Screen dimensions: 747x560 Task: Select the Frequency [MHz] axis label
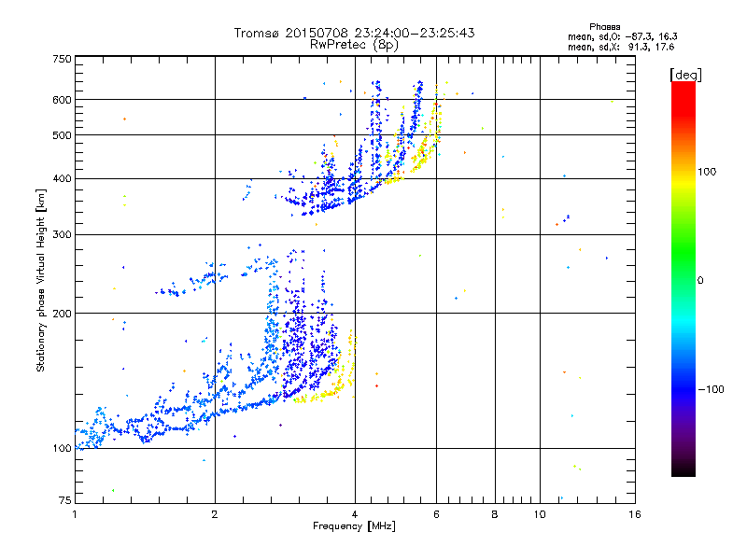tap(354, 527)
